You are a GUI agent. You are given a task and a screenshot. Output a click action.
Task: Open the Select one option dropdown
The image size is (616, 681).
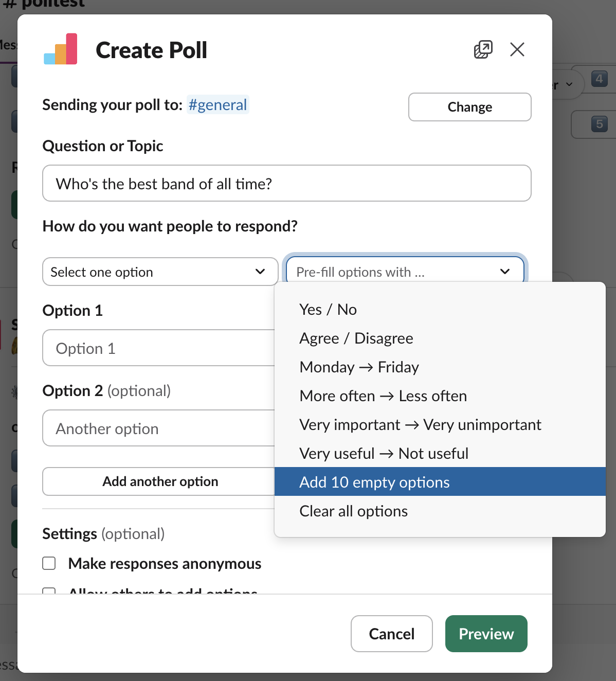[x=160, y=272]
